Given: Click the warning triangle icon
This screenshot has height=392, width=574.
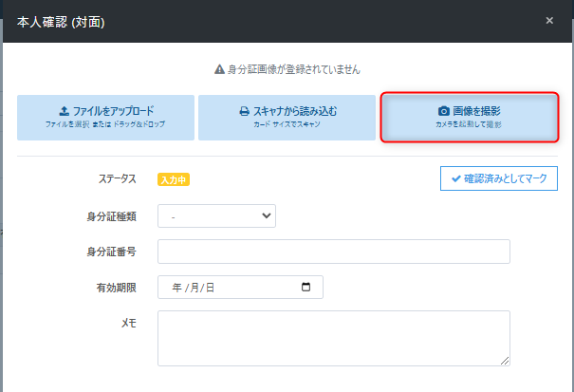Looking at the screenshot, I should click(218, 69).
